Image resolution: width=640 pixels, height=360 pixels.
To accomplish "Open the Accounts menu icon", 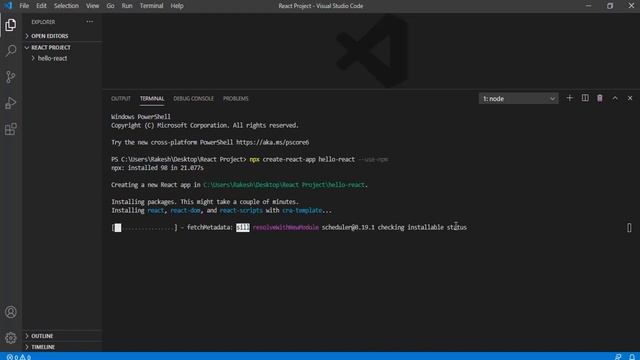I will coord(11,312).
